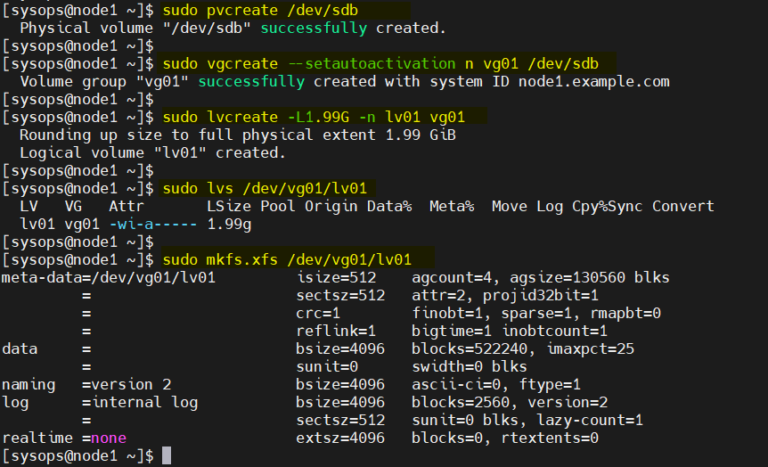Click the '=version 2' naming text

(126, 385)
